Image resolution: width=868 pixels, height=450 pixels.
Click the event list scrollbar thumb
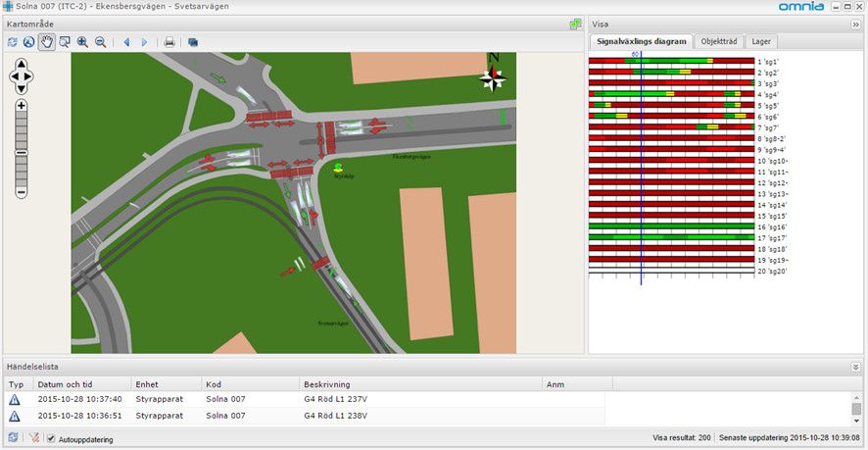[856, 409]
